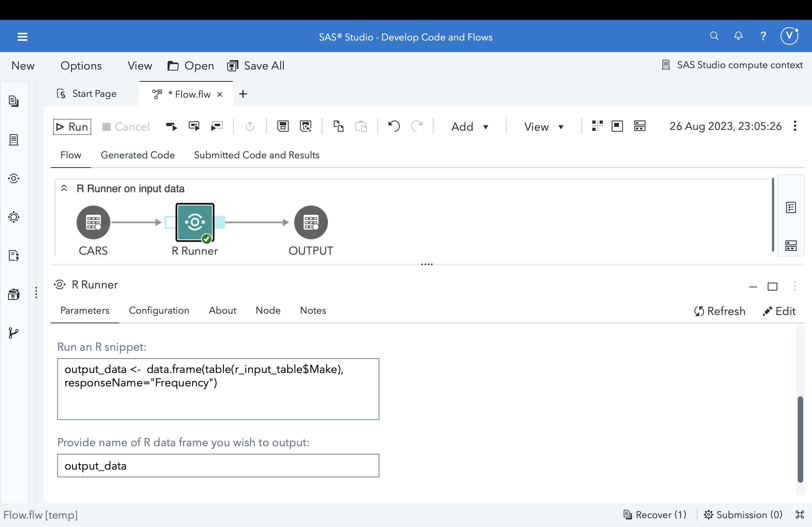Open the Add dropdown menu
The width and height of the screenshot is (812, 527).
[469, 127]
